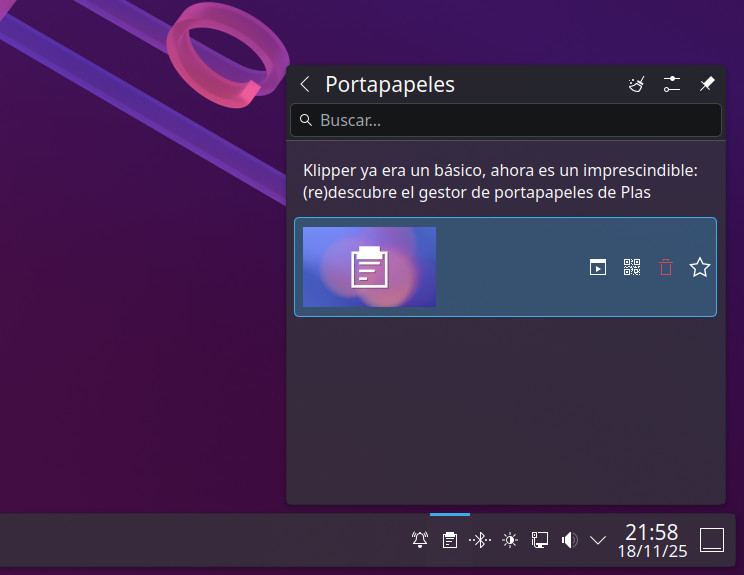744x575 pixels.
Task: Open the network connections tray icon
Action: [540, 540]
